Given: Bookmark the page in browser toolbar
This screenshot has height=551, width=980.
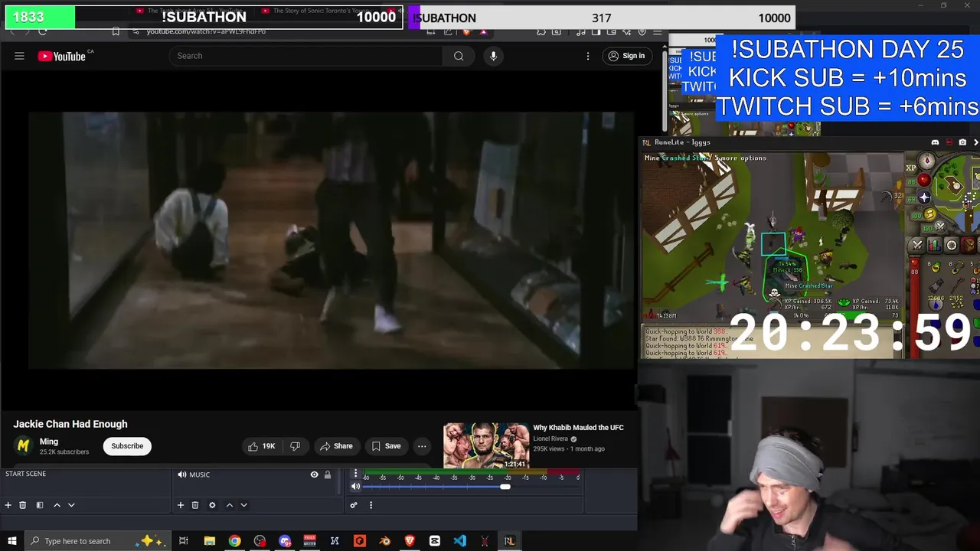Looking at the screenshot, I should pos(116,31).
